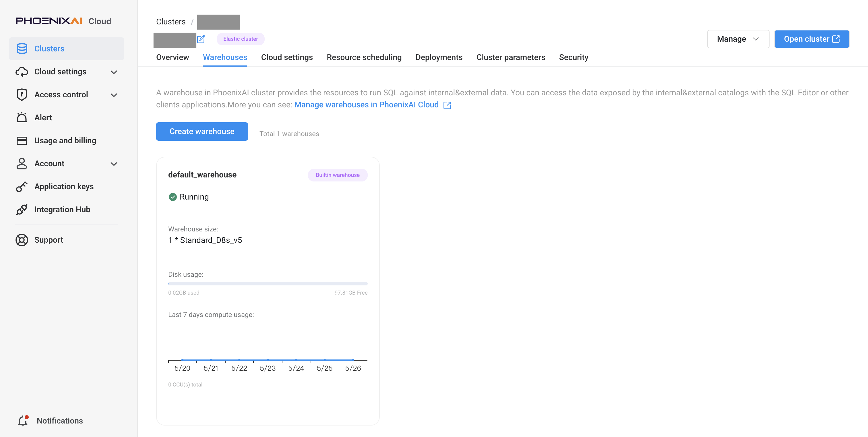This screenshot has width=868, height=437.
Task: Expand the Access control sidebar chevron
Action: click(114, 95)
